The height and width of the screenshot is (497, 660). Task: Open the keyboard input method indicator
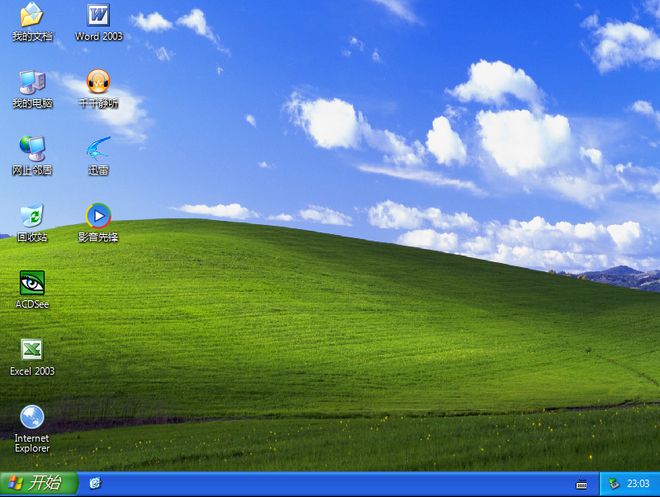(581, 484)
